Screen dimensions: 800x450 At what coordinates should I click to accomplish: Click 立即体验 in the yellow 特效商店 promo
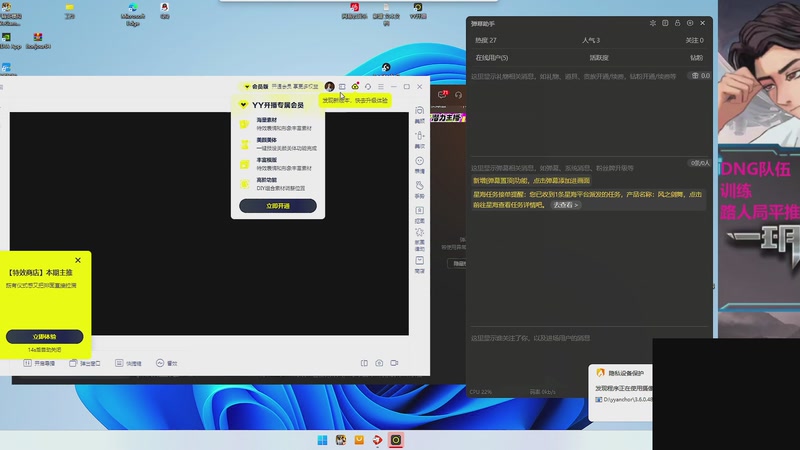[x=44, y=336]
